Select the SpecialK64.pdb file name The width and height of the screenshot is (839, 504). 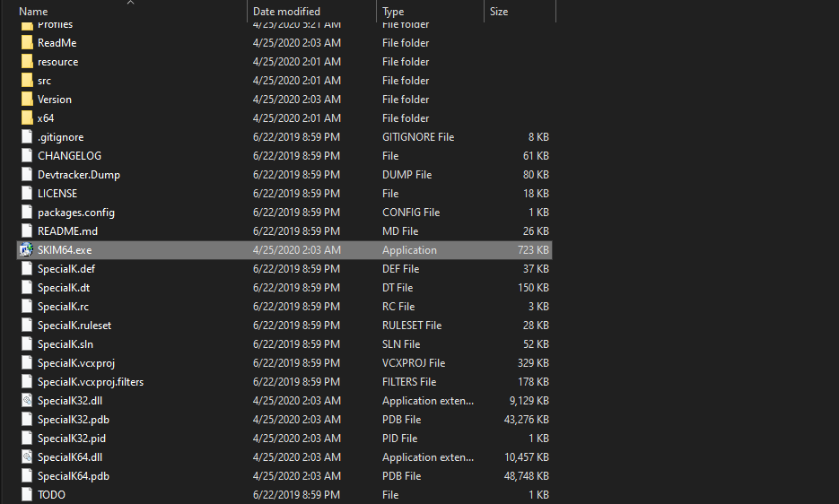point(74,476)
